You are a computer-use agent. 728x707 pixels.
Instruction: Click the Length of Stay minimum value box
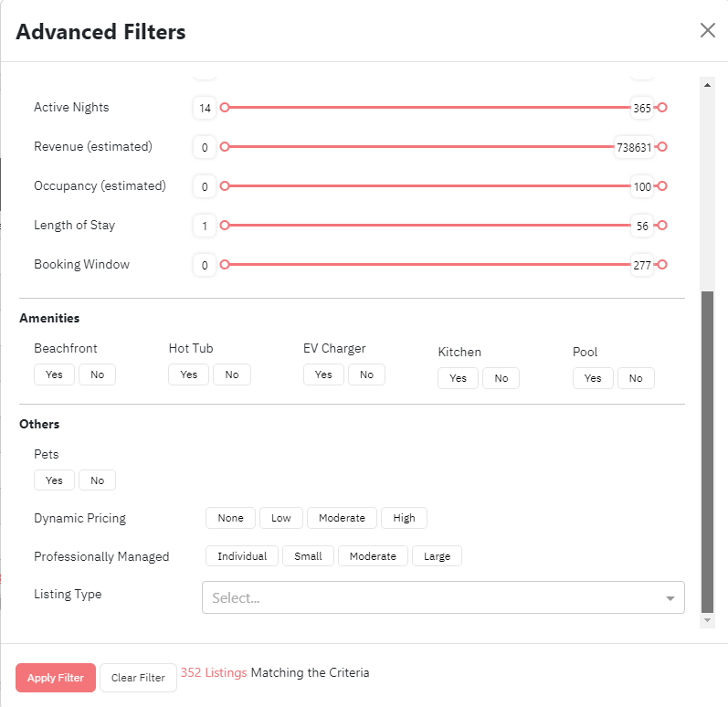(x=205, y=226)
